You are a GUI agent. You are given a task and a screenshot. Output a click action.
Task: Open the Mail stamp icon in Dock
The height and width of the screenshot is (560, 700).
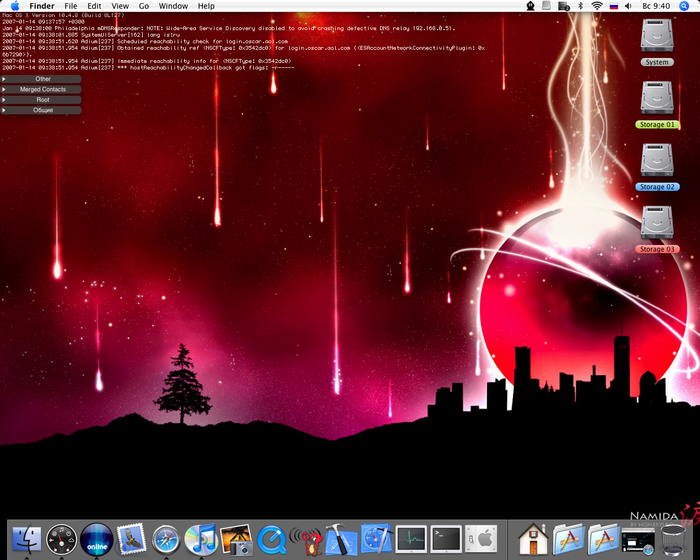tap(131, 540)
